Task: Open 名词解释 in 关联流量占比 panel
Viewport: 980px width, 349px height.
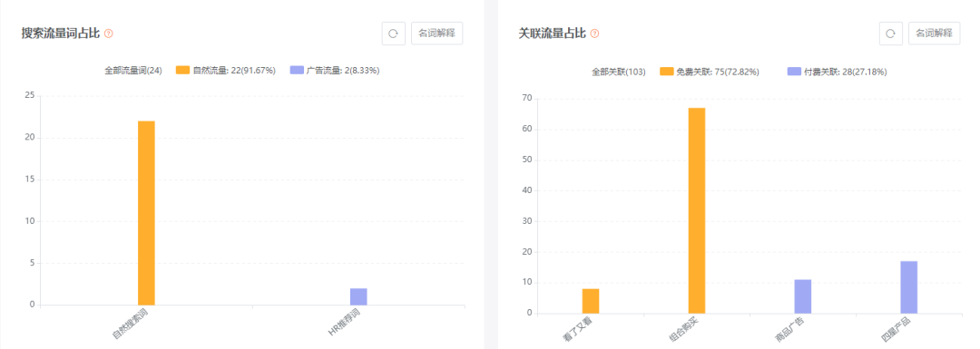Action: [935, 34]
